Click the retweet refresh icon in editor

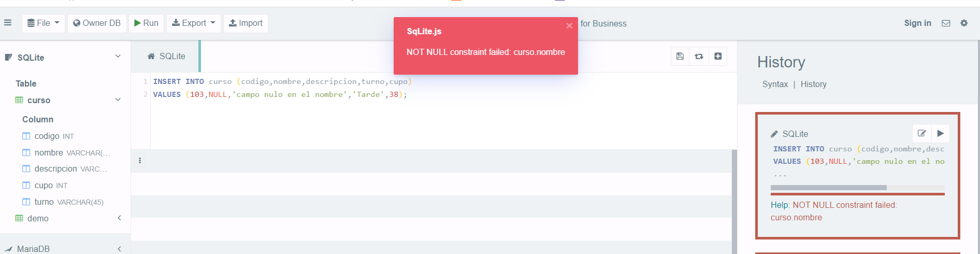pos(699,57)
